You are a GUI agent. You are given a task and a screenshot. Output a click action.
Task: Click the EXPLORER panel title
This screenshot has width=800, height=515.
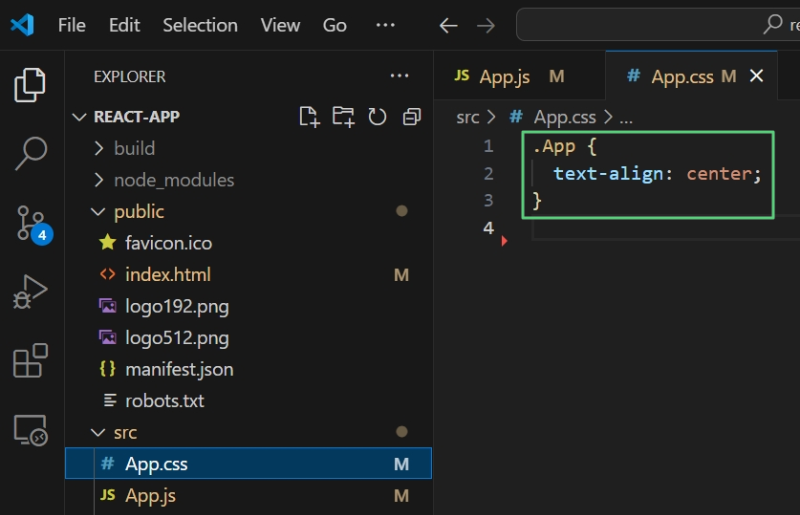point(130,77)
